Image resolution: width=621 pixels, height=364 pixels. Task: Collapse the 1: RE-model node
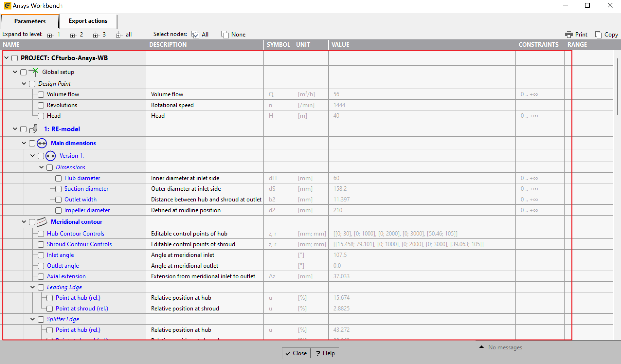(x=15, y=129)
